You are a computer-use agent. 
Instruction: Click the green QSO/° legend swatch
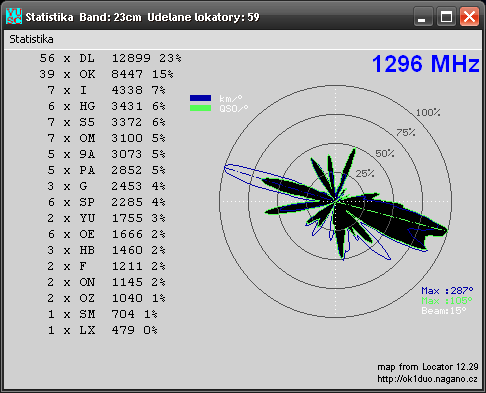[200, 108]
